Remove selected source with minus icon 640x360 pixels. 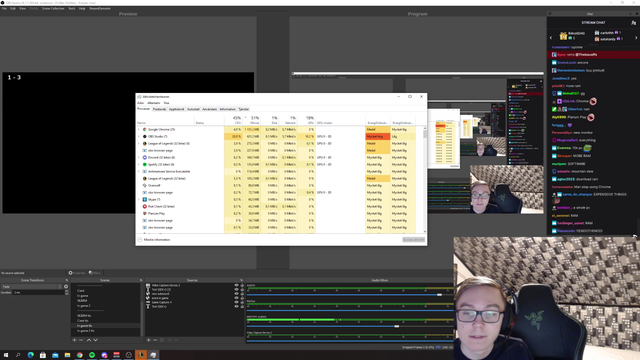155,340
